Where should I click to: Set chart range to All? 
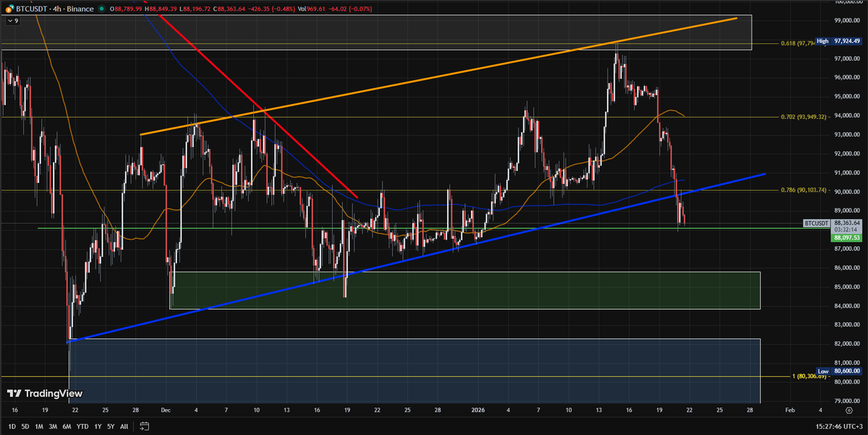click(124, 426)
